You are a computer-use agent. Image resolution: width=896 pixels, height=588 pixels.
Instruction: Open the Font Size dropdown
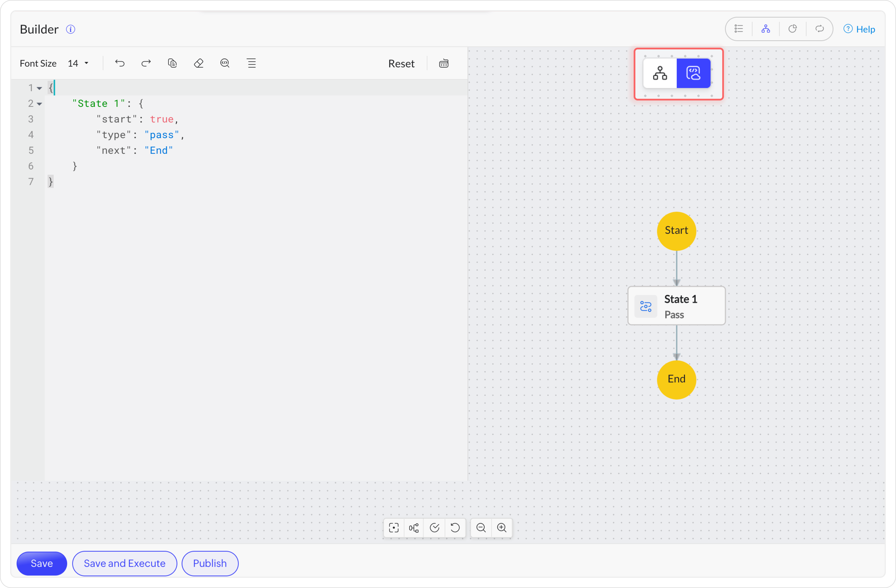[78, 63]
